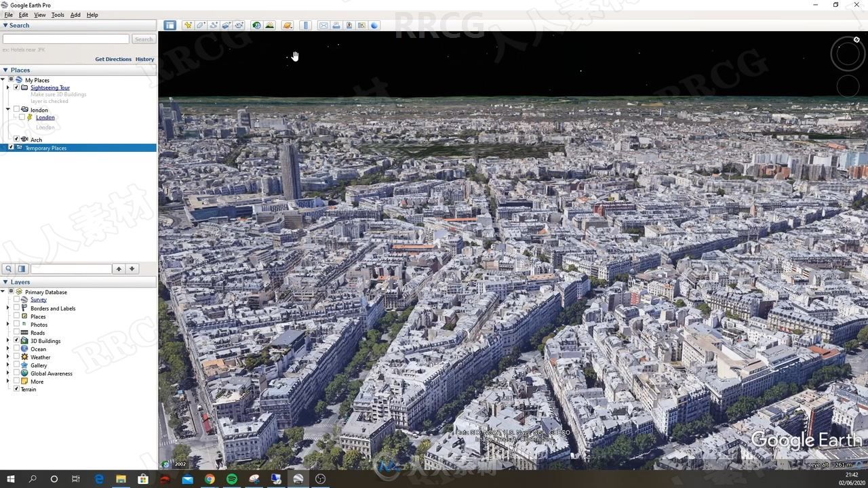Click the places search magnifier icon
This screenshot has height=488, width=868.
point(8,269)
